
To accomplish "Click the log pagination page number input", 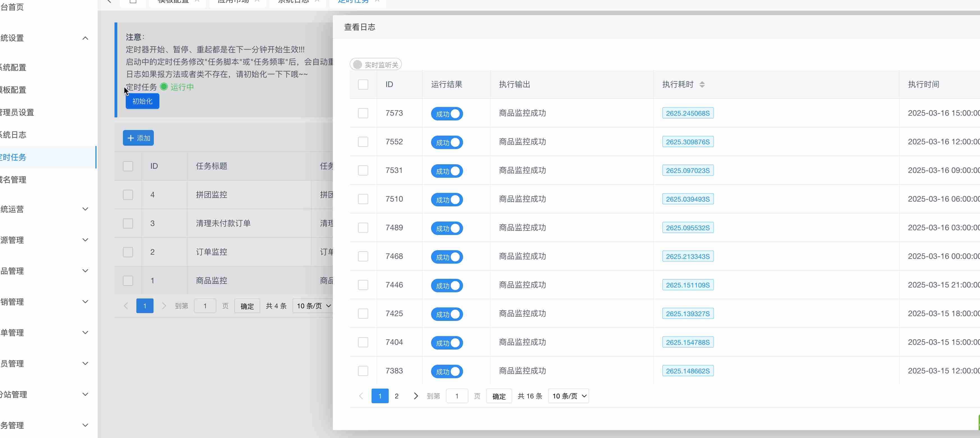I will point(457,396).
